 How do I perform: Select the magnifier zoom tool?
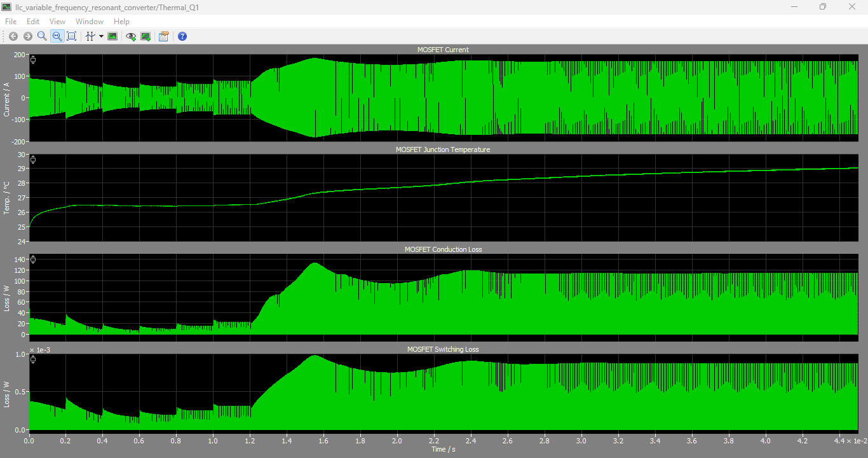click(x=42, y=36)
